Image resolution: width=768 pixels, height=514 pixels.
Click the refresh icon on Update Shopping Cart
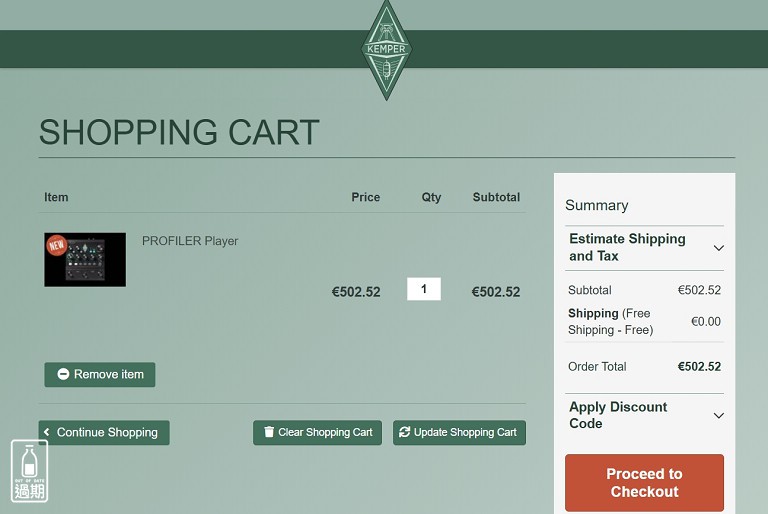coord(404,432)
